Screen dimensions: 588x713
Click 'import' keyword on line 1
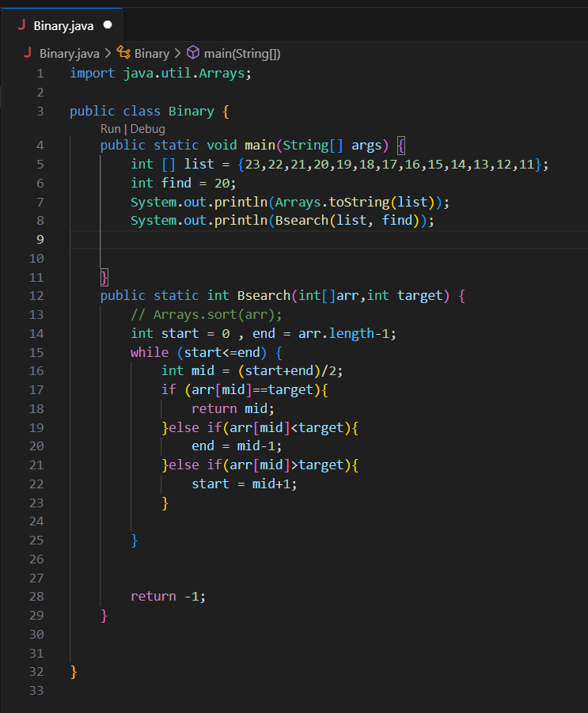(x=93, y=74)
